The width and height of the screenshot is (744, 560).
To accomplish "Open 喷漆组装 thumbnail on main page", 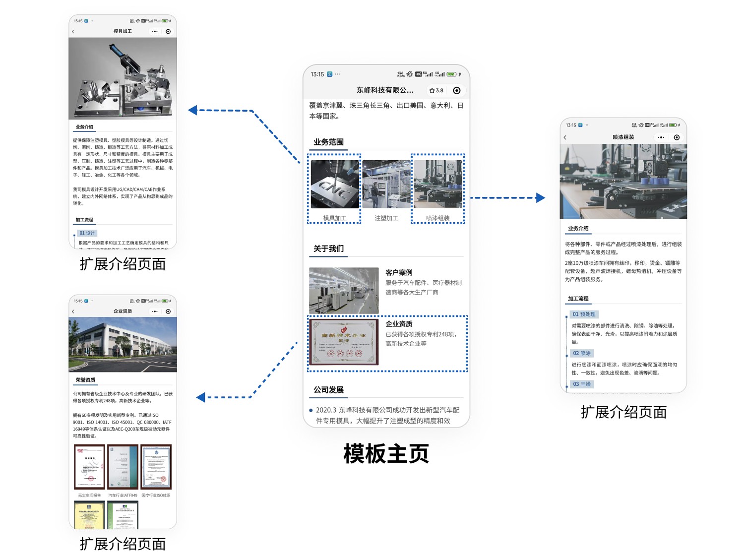I will pos(438,184).
